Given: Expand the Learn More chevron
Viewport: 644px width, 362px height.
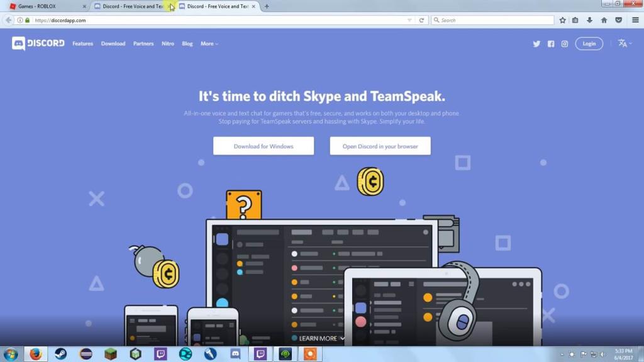Looking at the screenshot, I should tap(342, 339).
